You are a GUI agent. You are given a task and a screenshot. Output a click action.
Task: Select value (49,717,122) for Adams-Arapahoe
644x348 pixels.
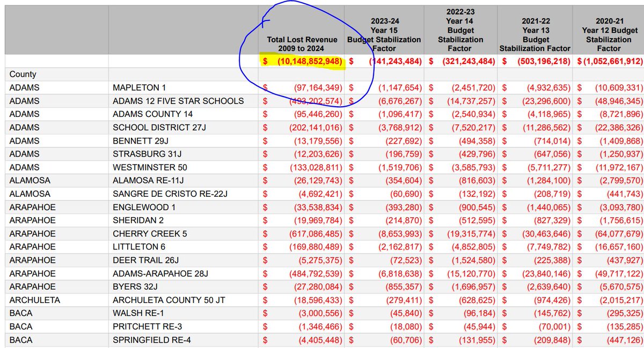[x=619, y=273]
